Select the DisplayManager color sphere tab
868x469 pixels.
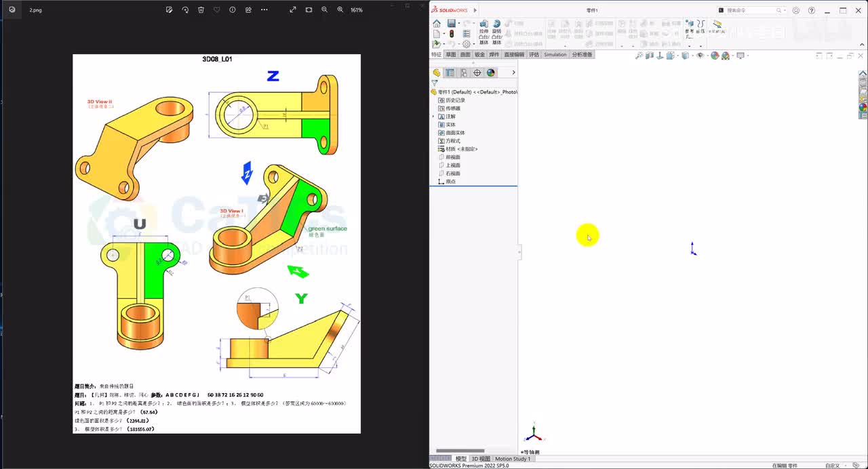[x=491, y=73]
